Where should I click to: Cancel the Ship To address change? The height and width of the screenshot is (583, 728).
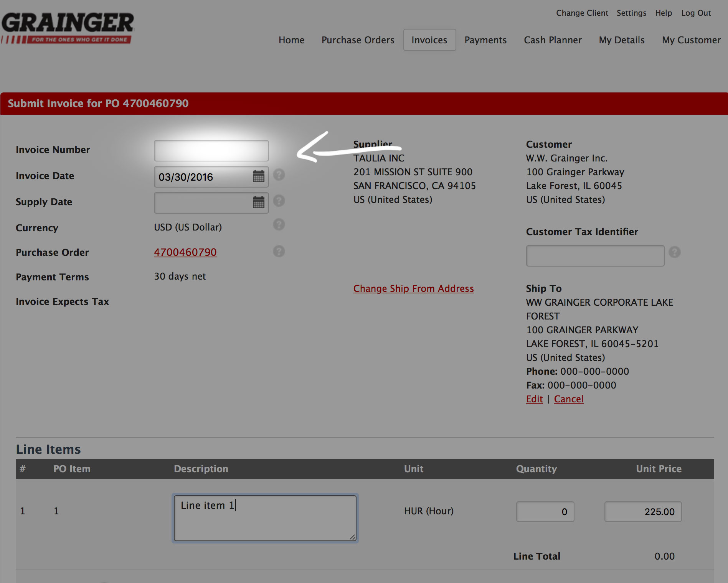tap(569, 399)
